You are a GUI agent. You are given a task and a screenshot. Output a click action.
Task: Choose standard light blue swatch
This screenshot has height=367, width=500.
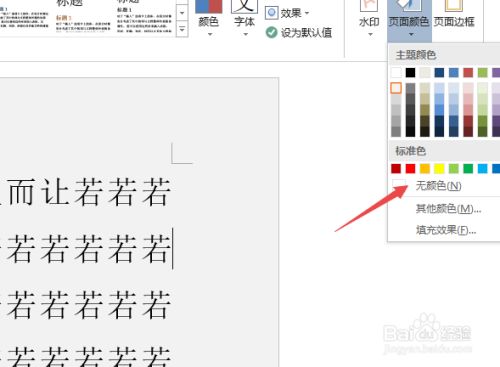coord(482,169)
